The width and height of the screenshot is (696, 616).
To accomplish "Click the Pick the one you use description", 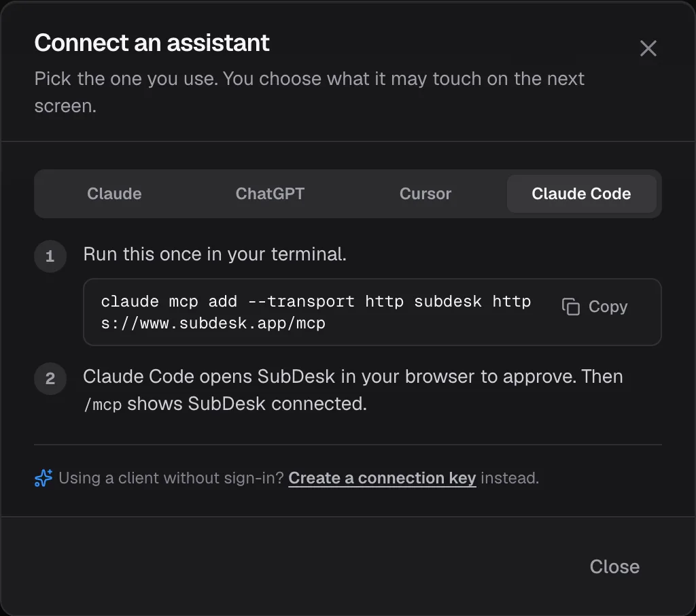I will tap(309, 92).
